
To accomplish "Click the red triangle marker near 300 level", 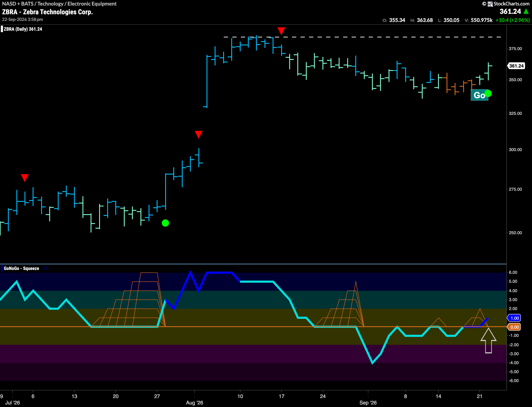I will click(x=198, y=134).
